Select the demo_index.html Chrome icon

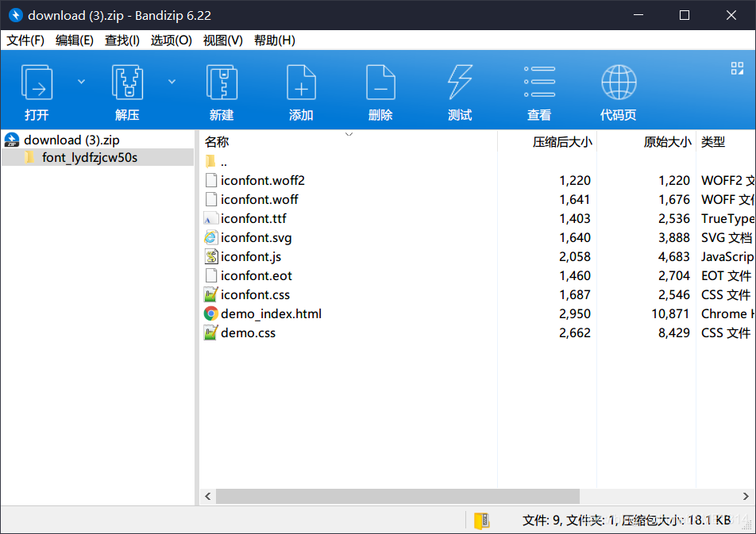[210, 313]
